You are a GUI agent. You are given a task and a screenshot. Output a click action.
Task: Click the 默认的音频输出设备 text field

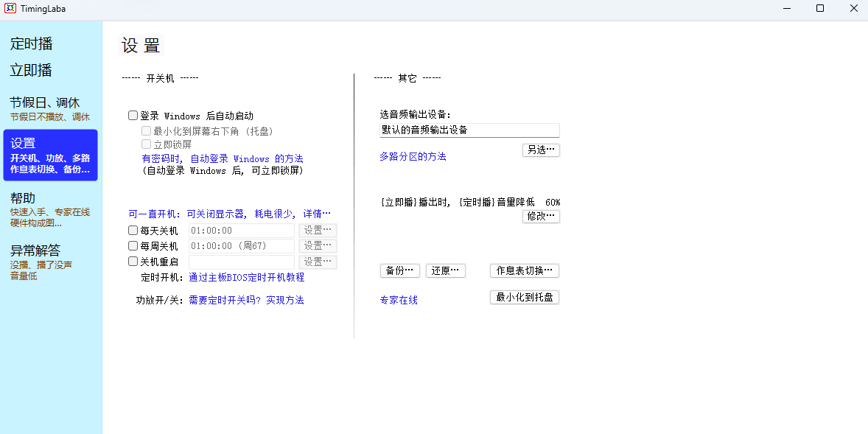click(469, 130)
